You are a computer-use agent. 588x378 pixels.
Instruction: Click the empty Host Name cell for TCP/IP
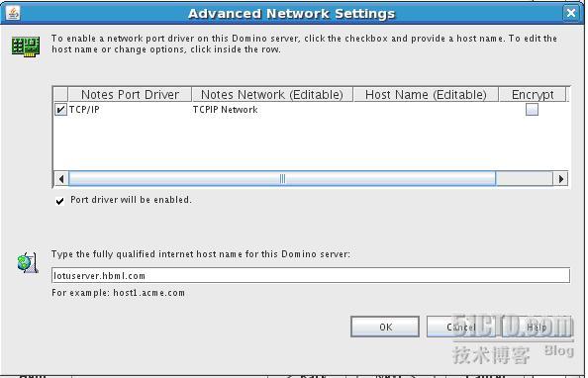pyautogui.click(x=427, y=110)
